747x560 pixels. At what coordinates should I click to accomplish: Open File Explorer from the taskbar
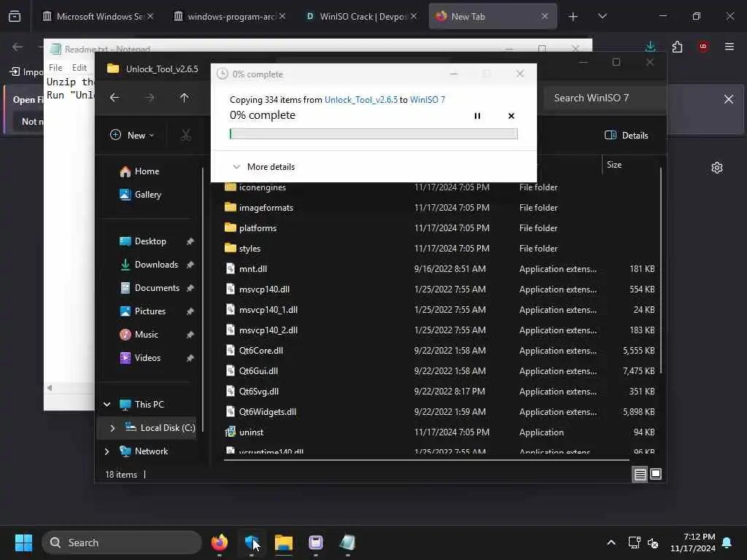(x=284, y=542)
